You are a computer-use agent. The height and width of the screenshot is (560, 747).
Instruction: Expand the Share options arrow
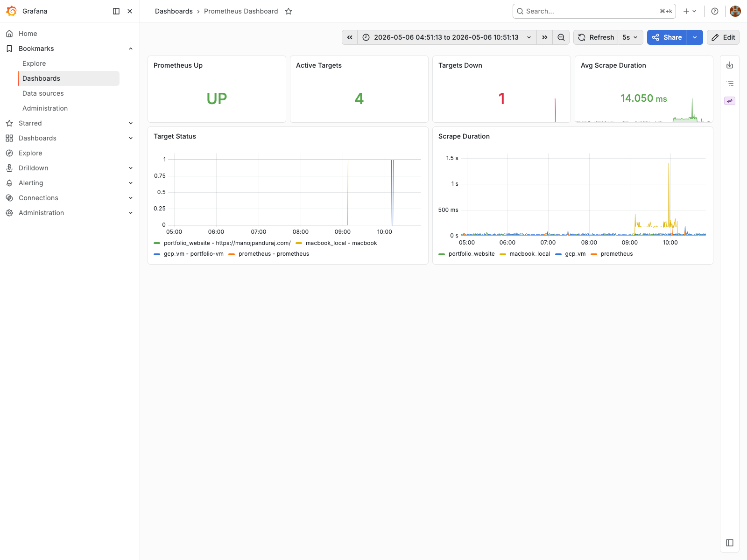[x=695, y=37]
